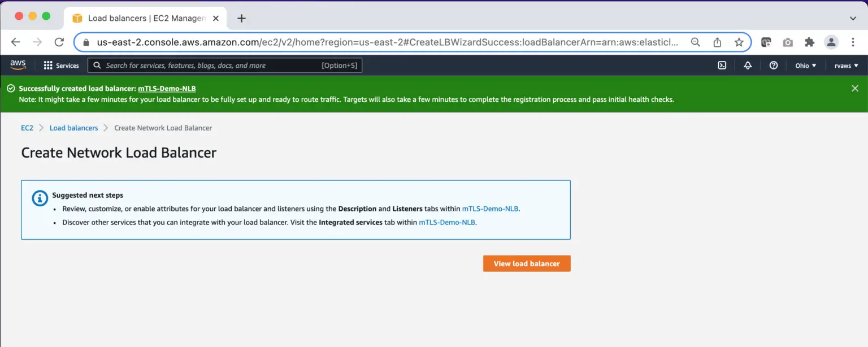
Task: Click the info icon in Suggested next steps
Action: (40, 198)
